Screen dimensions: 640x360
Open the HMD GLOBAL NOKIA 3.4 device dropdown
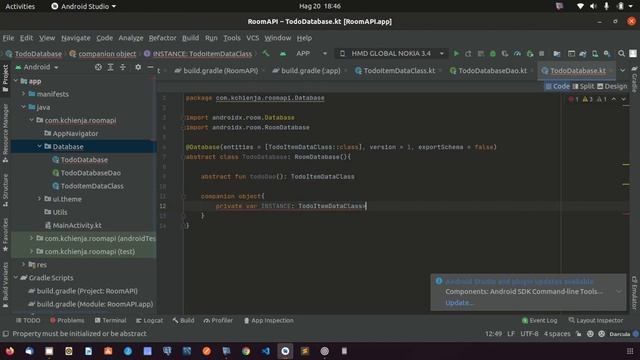[392, 53]
